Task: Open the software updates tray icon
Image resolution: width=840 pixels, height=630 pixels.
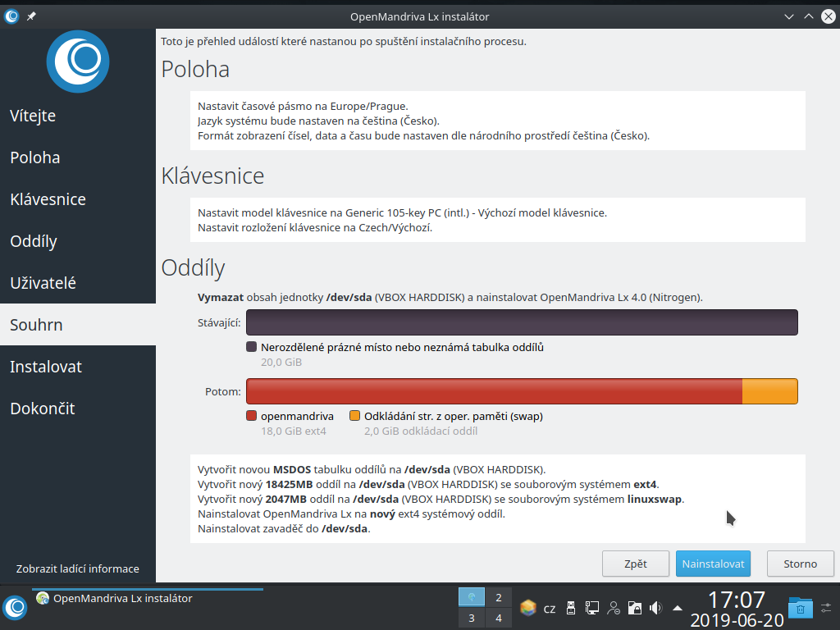Action: click(x=527, y=608)
